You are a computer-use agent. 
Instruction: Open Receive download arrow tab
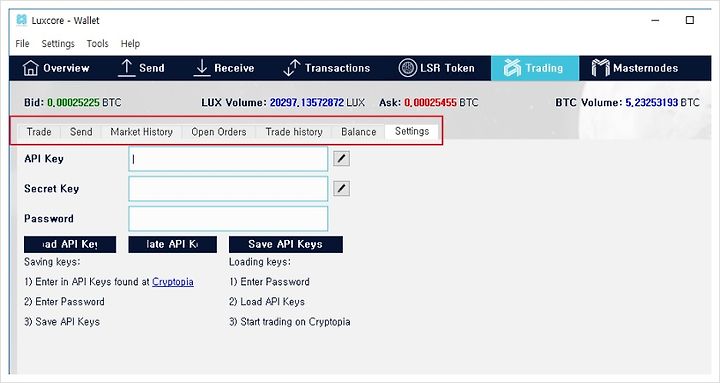pyautogui.click(x=202, y=68)
